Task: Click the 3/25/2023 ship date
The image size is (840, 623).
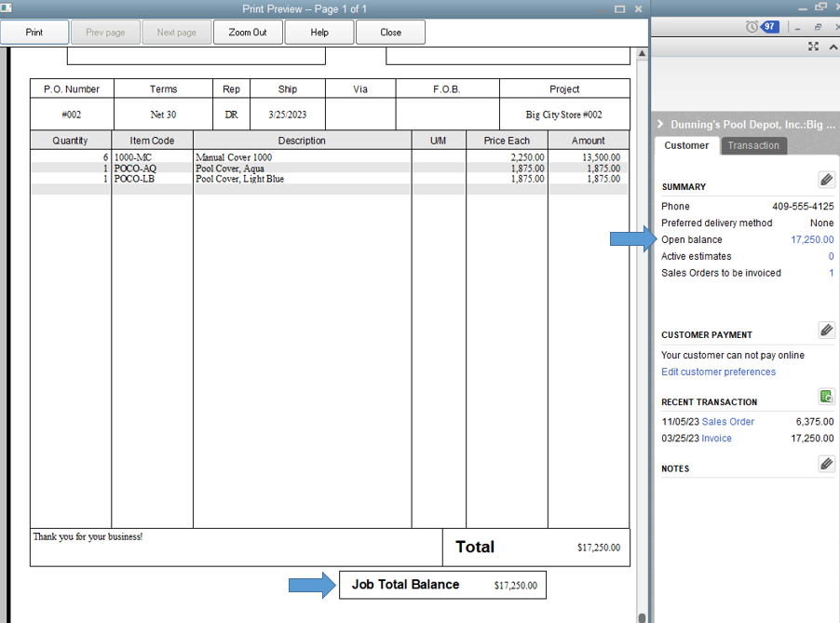Action: pos(287,115)
